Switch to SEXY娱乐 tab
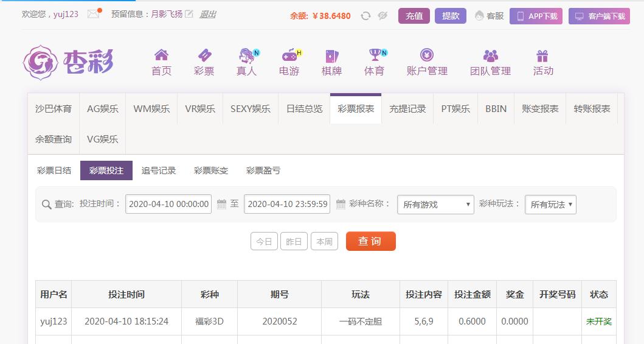 [251, 109]
